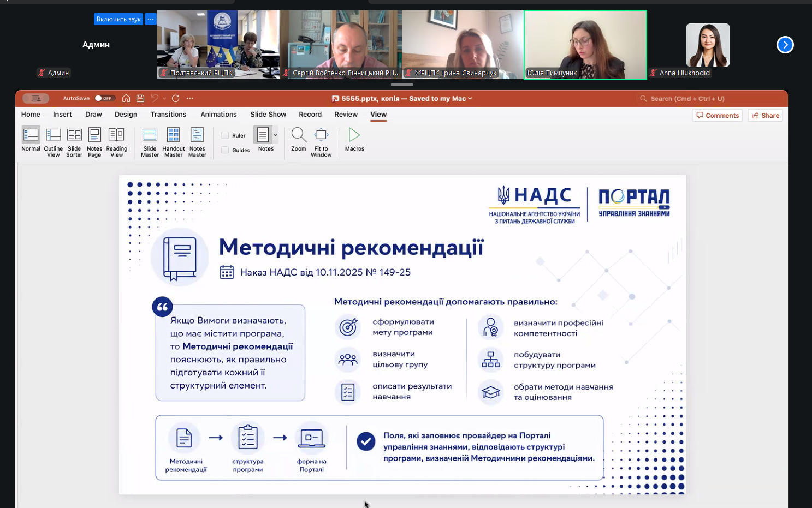Switch to Notes Page view
812x508 pixels.
[94, 142]
